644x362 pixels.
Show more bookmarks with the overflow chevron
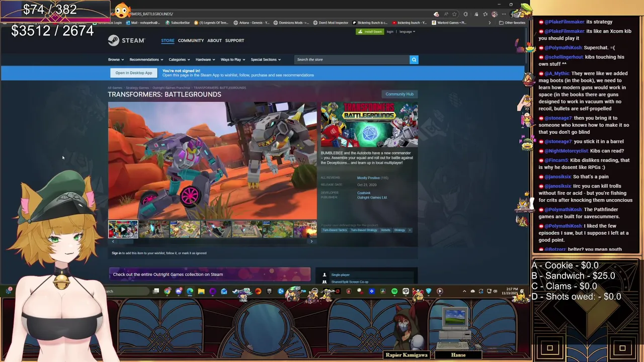489,23
